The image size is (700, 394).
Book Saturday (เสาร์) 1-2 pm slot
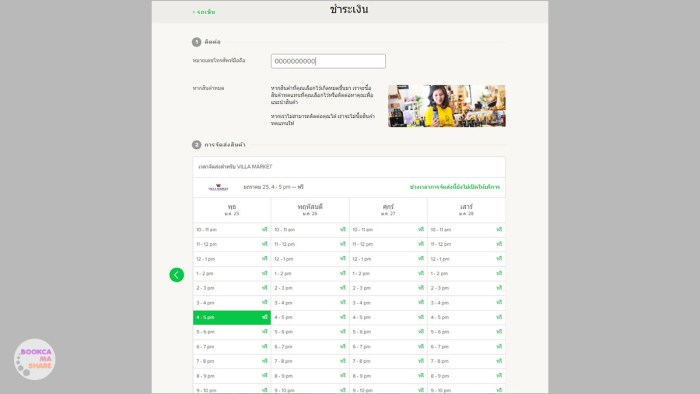(466, 274)
